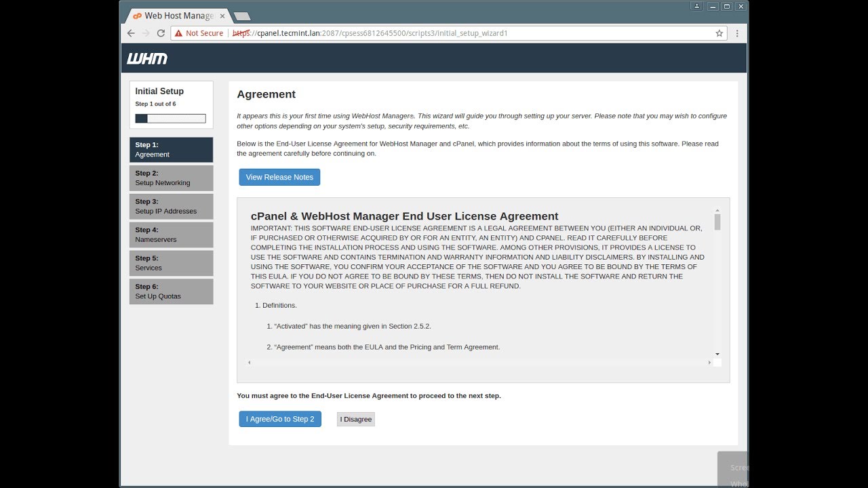Click the cPanel favicon on tab
This screenshot has height=488, width=868.
coord(137,16)
